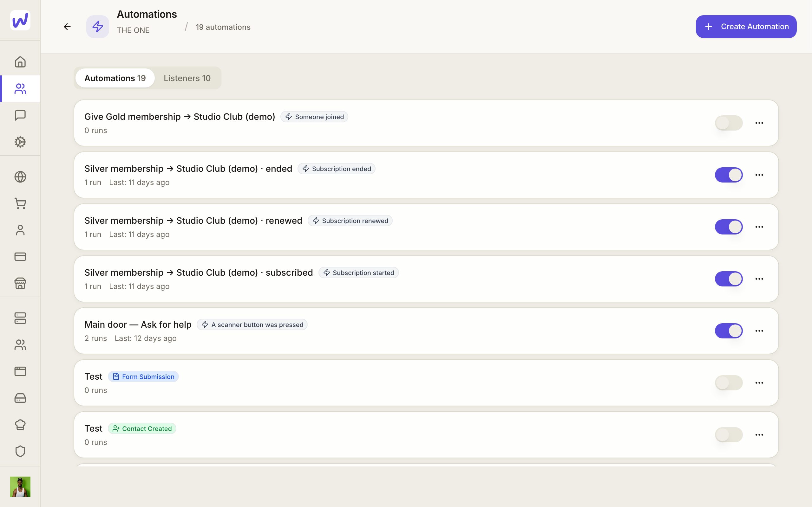
Task: Select the Automations 19 tab
Action: (x=115, y=78)
